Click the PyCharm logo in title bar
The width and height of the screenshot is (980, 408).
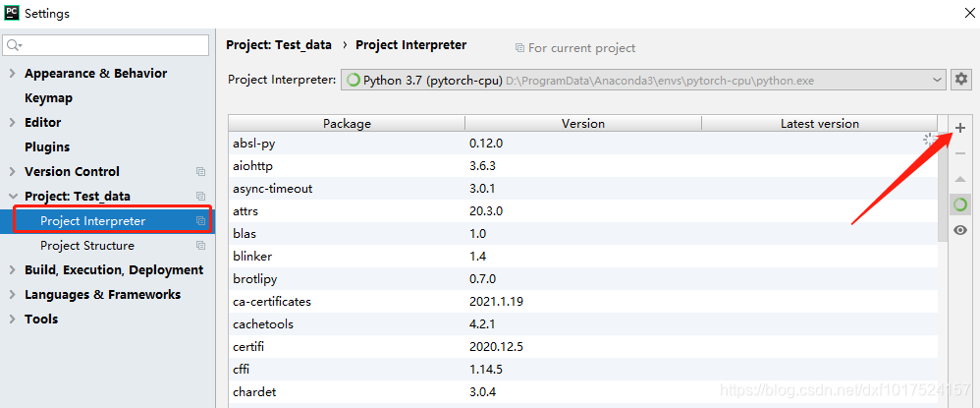(x=12, y=13)
